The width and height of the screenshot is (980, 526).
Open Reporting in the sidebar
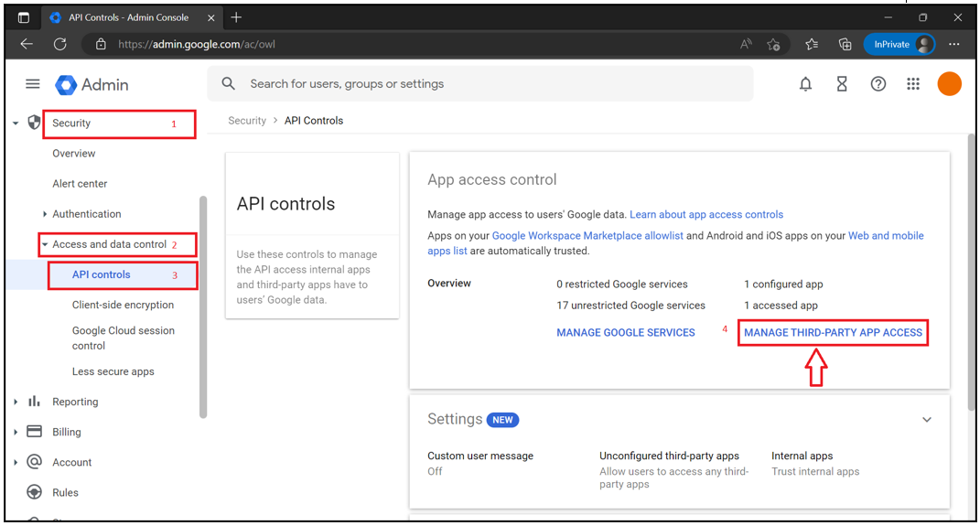pos(75,402)
